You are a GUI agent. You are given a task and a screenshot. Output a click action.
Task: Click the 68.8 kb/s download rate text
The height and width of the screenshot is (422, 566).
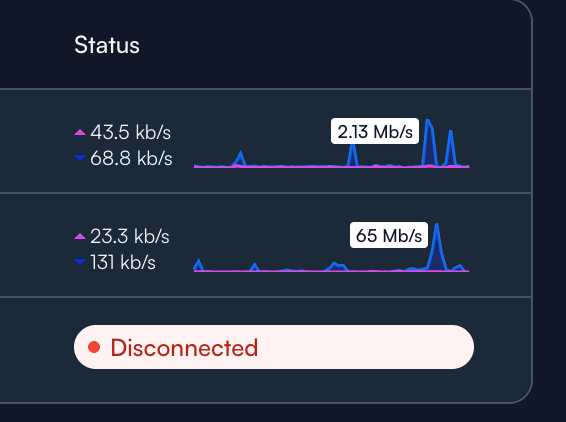(x=131, y=158)
